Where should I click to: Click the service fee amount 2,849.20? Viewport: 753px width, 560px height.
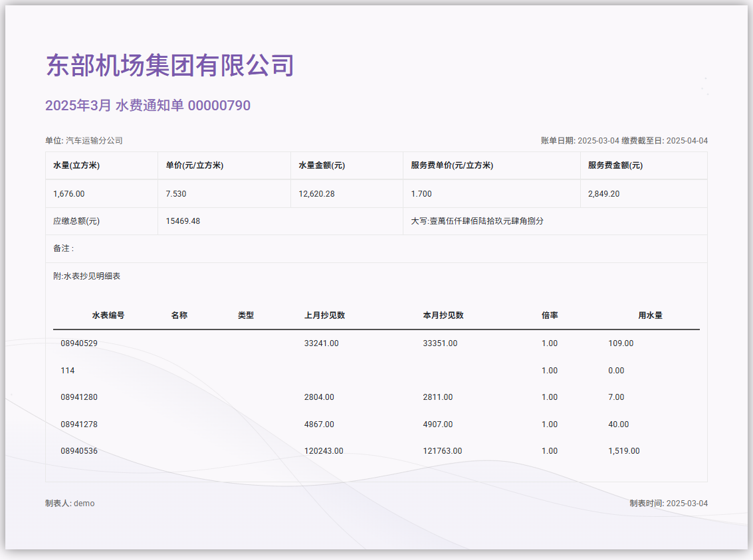[603, 194]
